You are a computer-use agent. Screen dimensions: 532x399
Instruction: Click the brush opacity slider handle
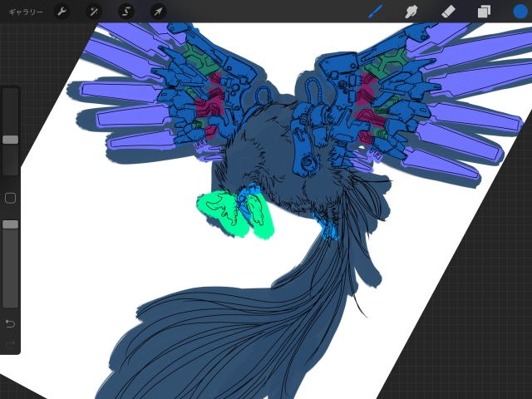tap(10, 224)
